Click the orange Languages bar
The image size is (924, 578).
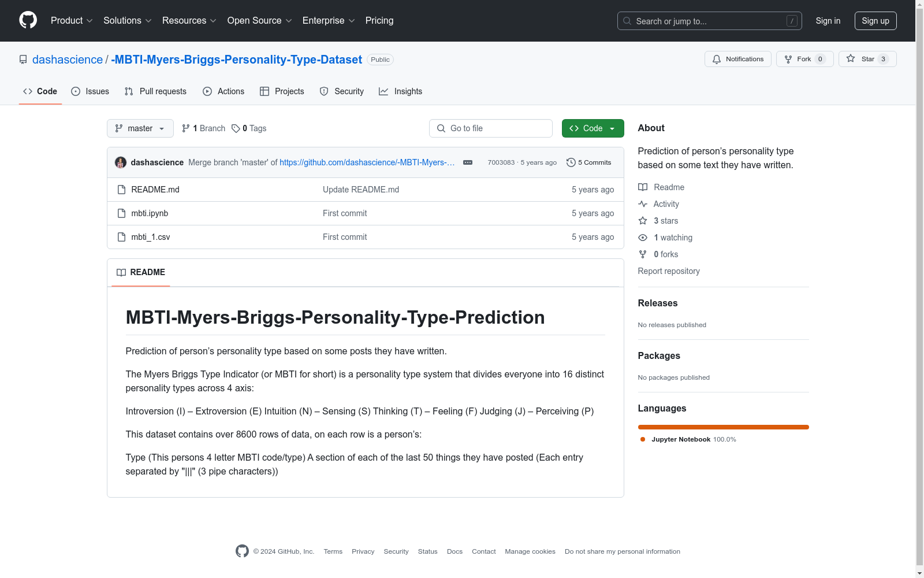pos(723,427)
